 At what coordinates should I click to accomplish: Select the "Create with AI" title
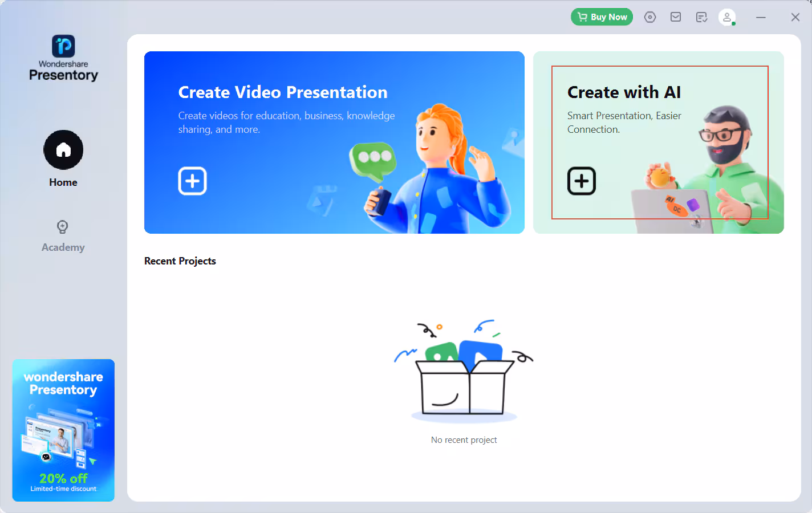tap(624, 92)
